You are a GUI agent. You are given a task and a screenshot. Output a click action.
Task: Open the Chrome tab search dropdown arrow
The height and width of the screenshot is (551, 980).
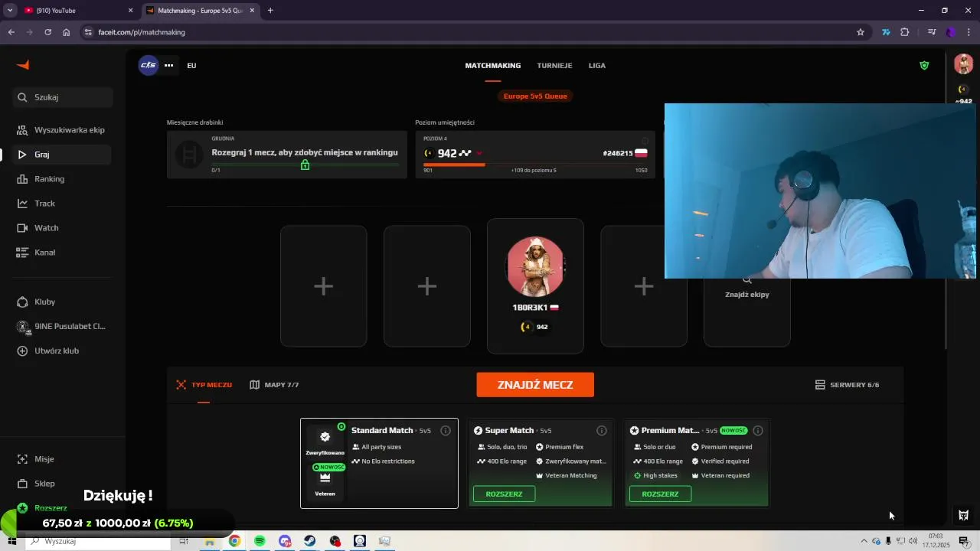point(10,11)
